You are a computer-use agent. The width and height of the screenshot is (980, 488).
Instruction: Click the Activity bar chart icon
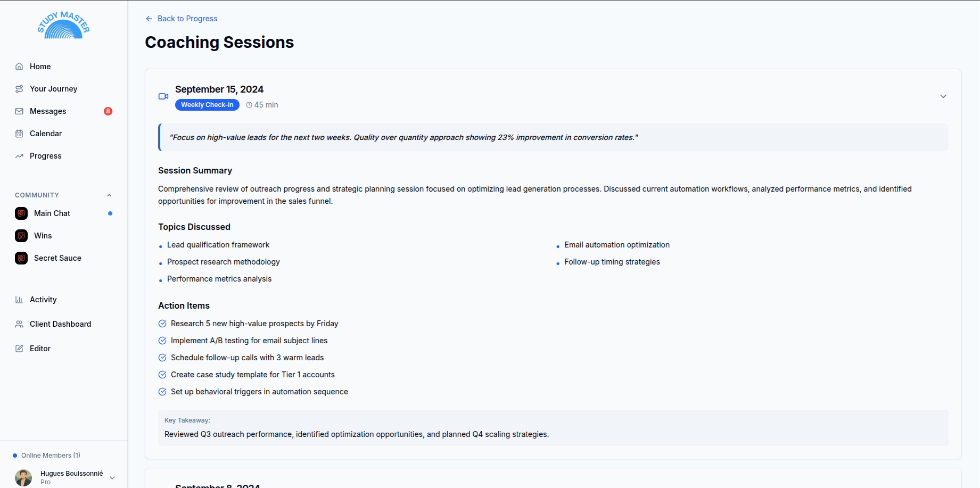[x=19, y=300]
